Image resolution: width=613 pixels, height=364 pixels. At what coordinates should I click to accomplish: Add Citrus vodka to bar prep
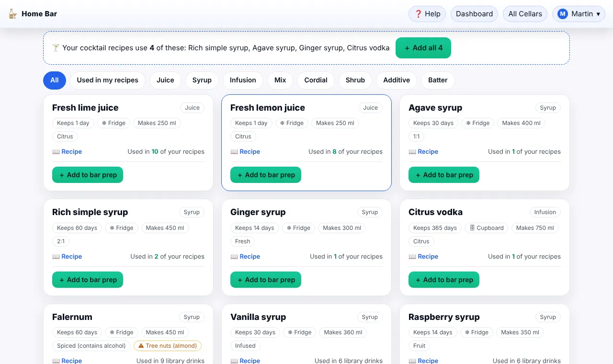coord(444,280)
